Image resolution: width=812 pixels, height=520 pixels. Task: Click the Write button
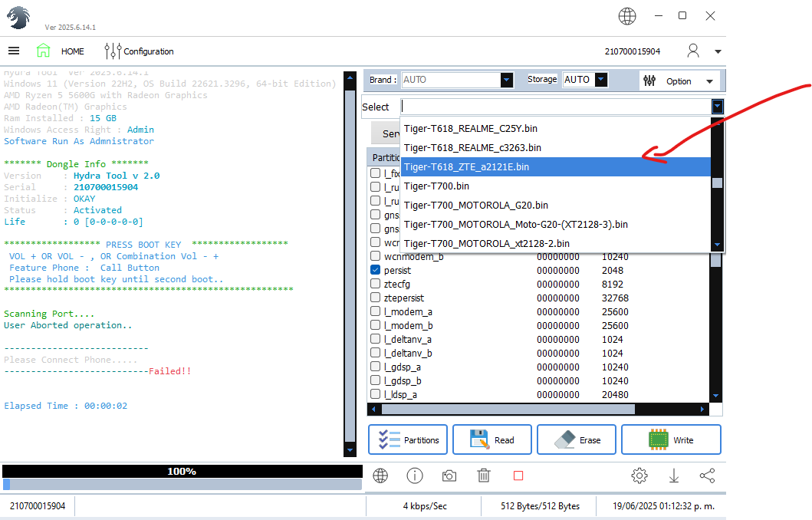[671, 440]
